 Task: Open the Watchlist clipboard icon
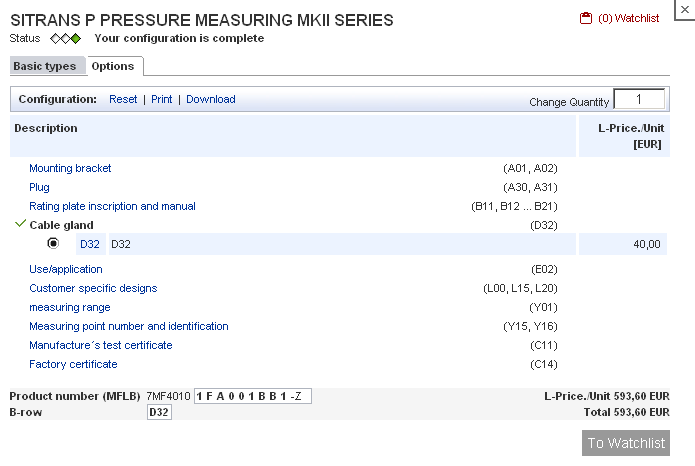tap(586, 18)
